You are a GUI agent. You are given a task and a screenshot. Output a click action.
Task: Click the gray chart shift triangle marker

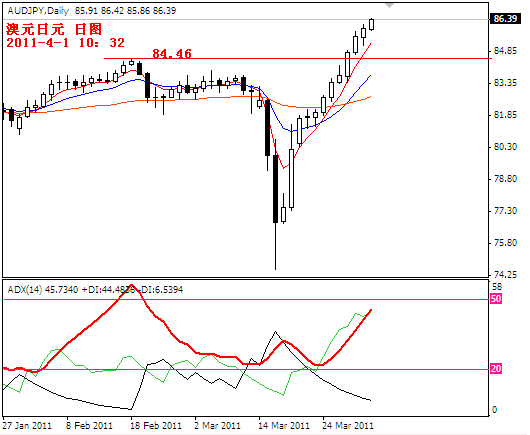(389, 5)
